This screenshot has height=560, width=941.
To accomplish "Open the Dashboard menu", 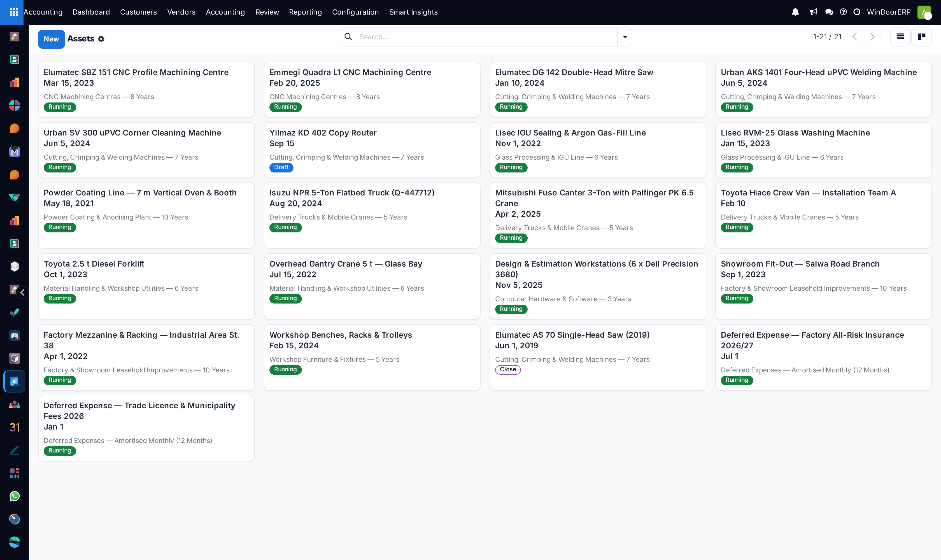I will pyautogui.click(x=91, y=12).
